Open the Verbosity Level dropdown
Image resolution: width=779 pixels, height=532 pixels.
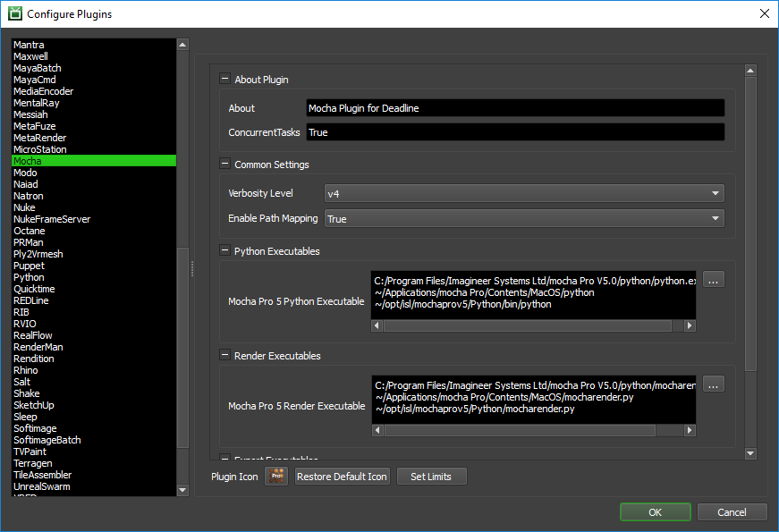(523, 193)
